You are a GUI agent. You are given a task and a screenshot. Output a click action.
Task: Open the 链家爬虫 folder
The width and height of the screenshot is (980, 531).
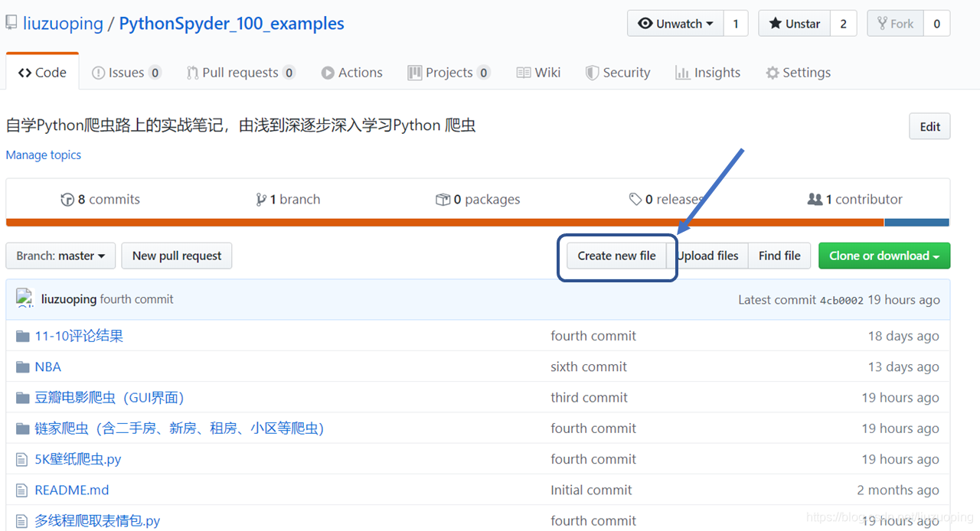click(x=179, y=428)
